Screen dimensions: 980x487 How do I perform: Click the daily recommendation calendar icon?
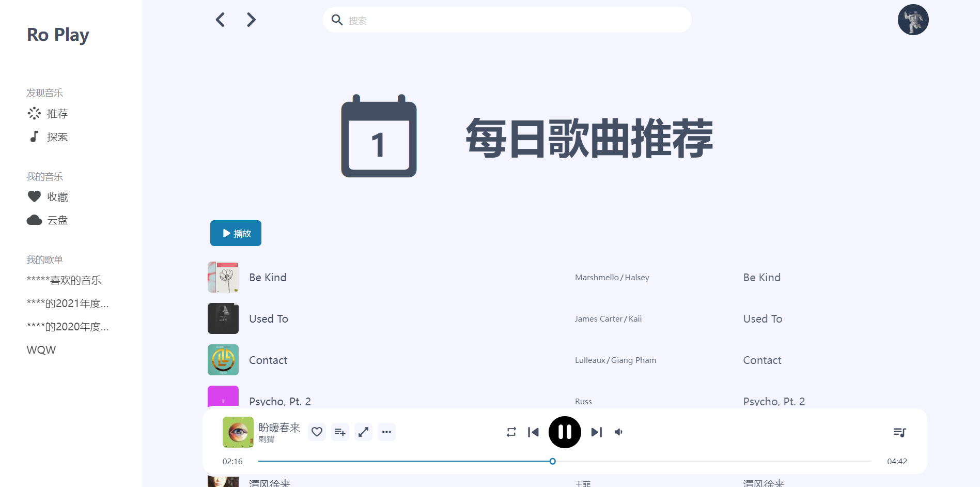click(379, 136)
